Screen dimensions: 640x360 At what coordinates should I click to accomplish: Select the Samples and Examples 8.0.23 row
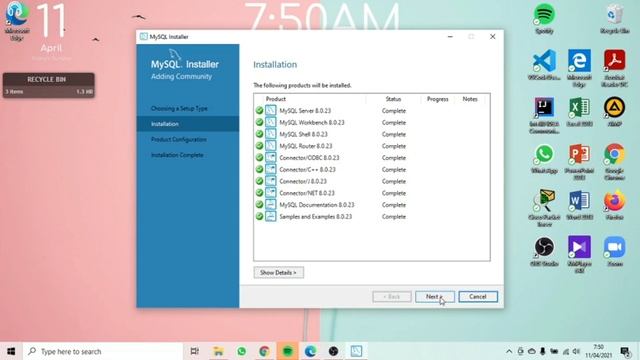tap(371, 217)
